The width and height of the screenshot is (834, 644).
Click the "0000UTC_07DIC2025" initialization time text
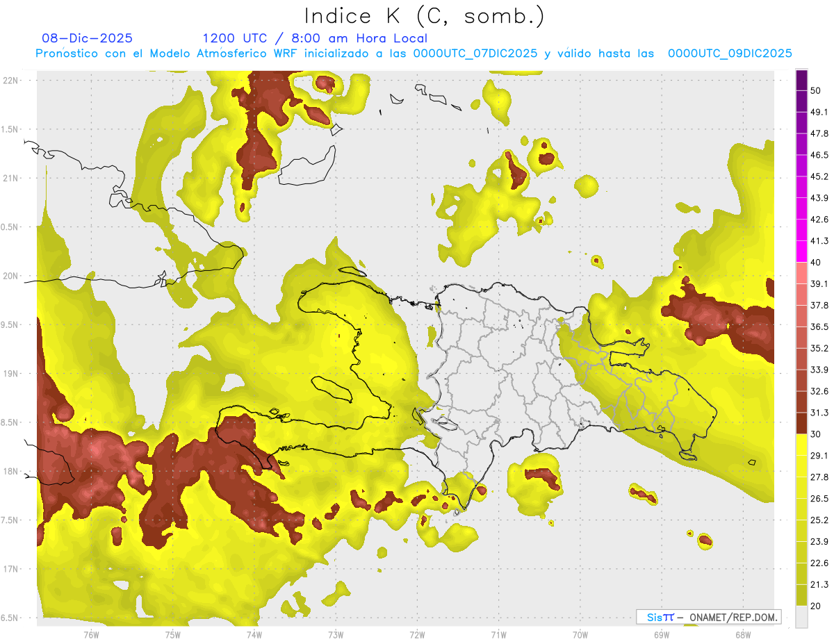point(475,53)
